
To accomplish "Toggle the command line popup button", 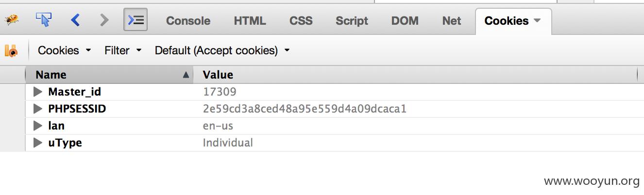I will click(136, 20).
